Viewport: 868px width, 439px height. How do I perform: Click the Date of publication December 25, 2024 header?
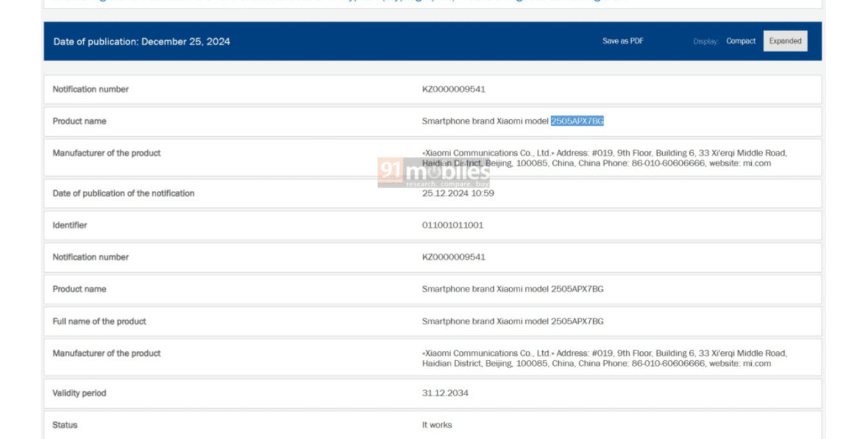click(142, 41)
